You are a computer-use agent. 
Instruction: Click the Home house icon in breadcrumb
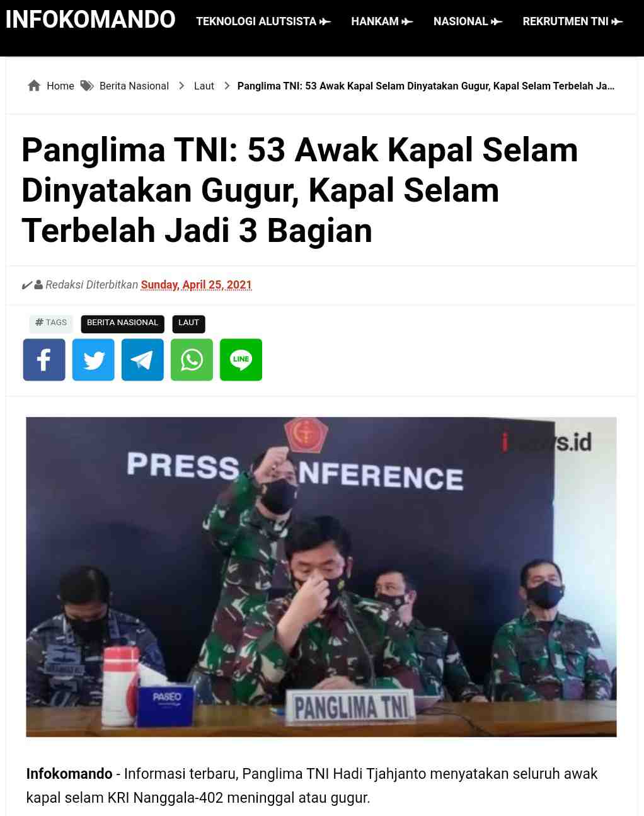35,86
